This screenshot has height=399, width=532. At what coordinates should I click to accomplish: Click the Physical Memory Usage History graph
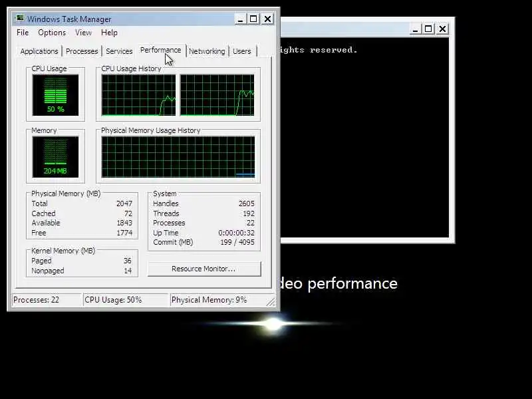pyautogui.click(x=178, y=157)
